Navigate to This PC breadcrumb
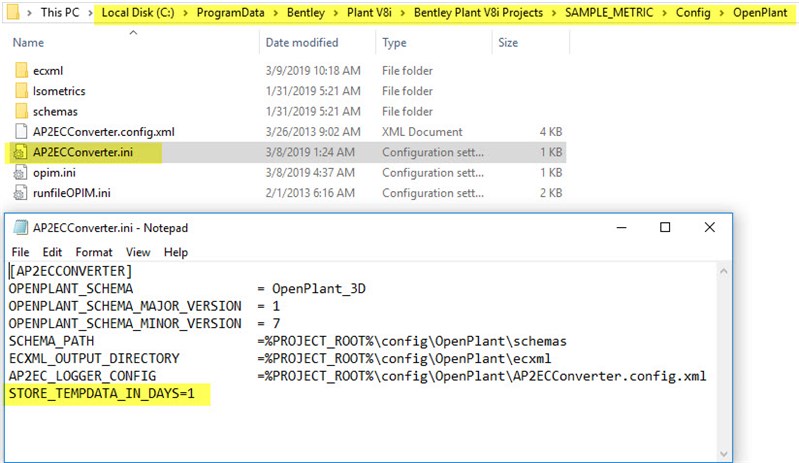Screen dimensions: 799x463 pyautogui.click(x=60, y=12)
